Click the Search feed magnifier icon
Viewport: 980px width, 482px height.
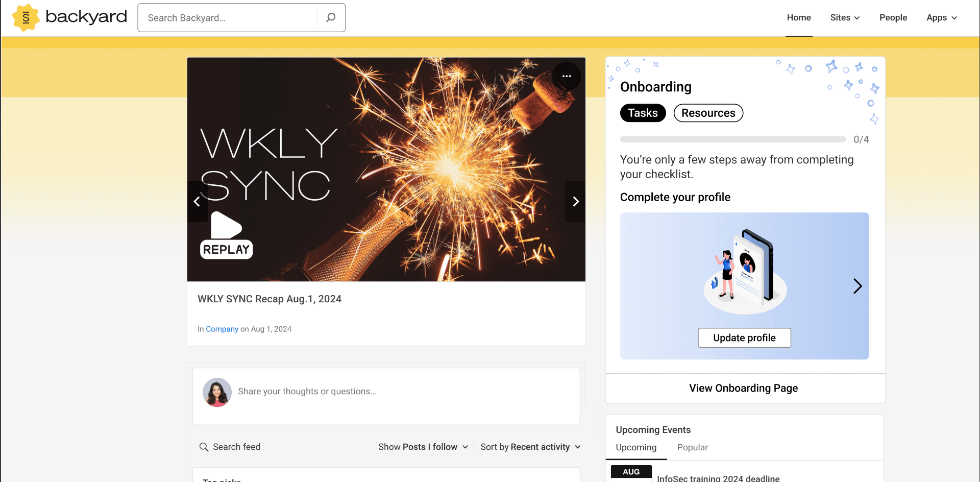(x=204, y=447)
